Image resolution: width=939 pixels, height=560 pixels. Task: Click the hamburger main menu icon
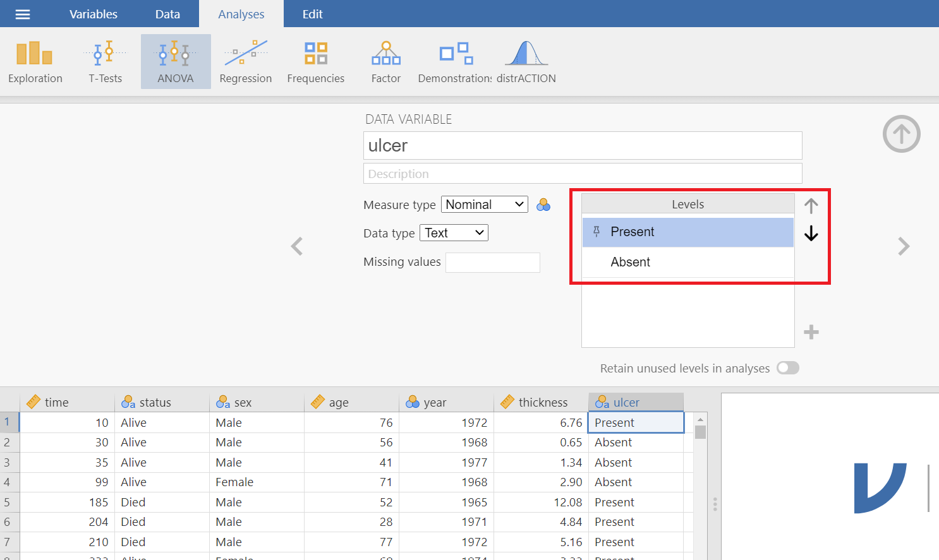[x=23, y=14]
